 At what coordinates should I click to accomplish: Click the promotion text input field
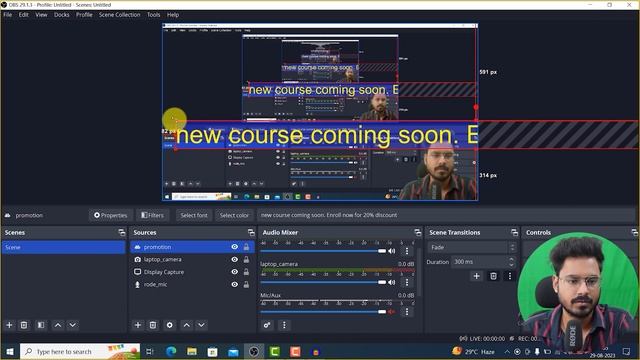coord(446,215)
